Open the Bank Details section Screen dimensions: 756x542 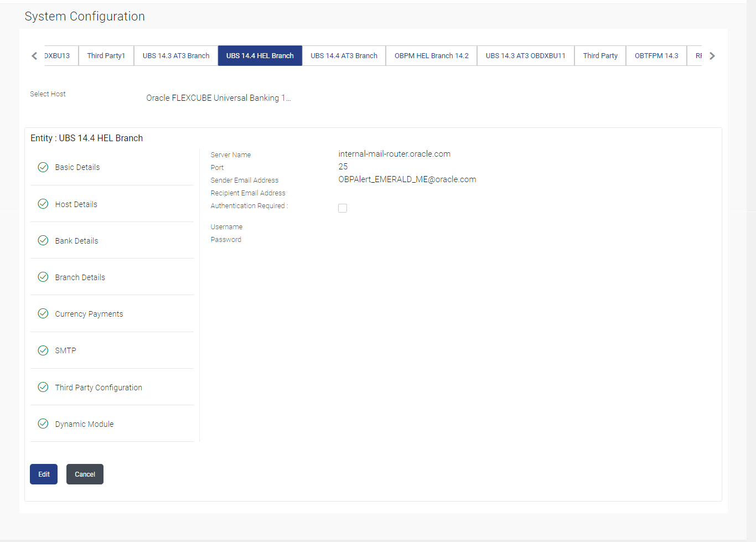pos(112,240)
